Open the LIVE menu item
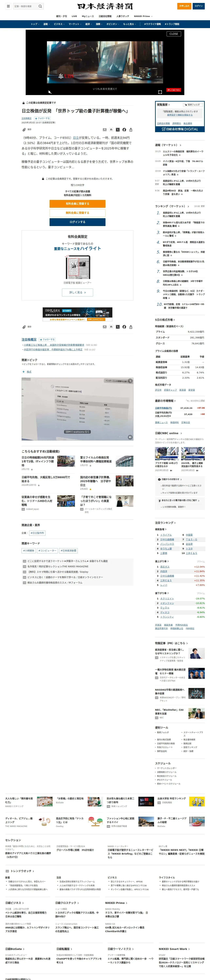Viewport: 210px width, 980px height. point(74,16)
